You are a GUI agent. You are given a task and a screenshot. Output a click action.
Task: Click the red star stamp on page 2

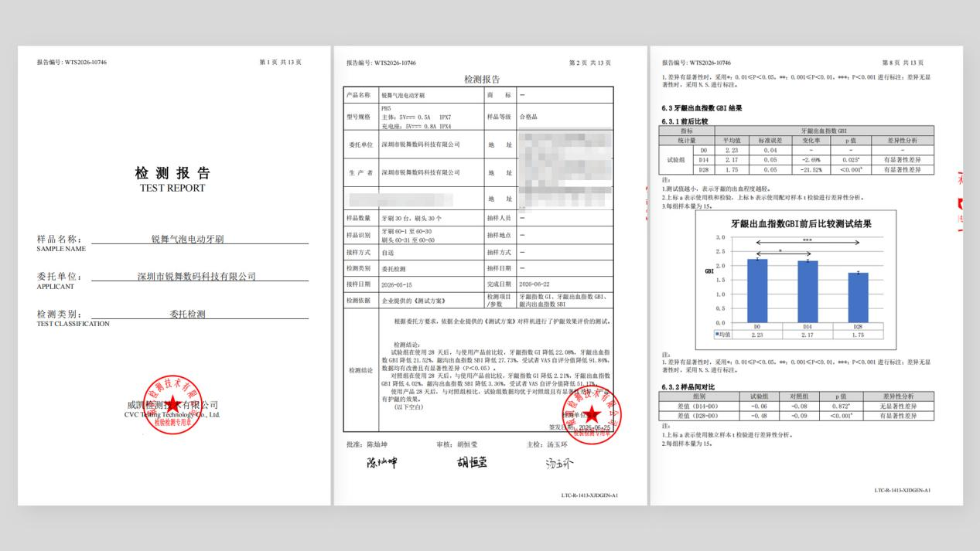click(592, 413)
